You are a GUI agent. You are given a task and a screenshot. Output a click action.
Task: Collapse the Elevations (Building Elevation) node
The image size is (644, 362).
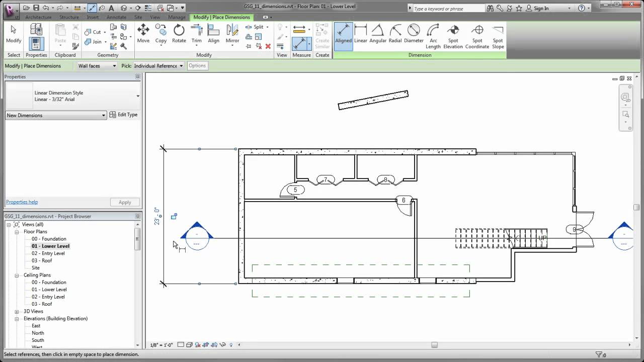click(17, 319)
